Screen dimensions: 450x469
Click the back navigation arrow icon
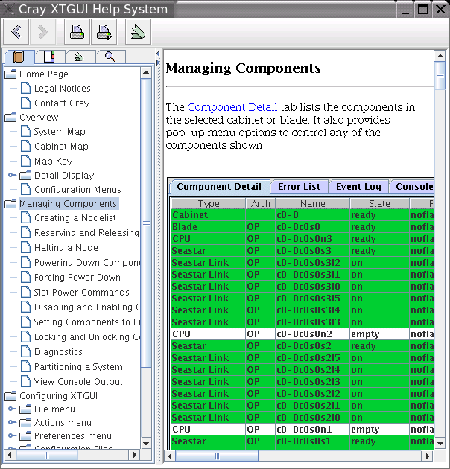point(15,32)
